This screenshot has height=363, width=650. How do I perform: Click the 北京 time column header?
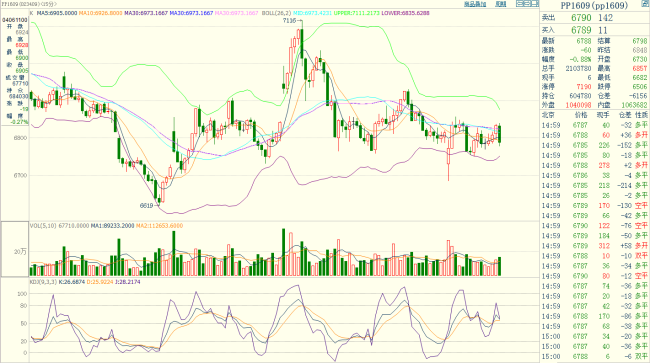(x=548, y=115)
